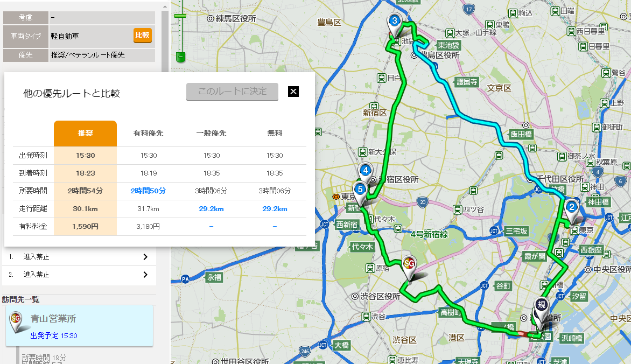
Task: Click the map zoom slider handle
Action: tap(180, 16)
